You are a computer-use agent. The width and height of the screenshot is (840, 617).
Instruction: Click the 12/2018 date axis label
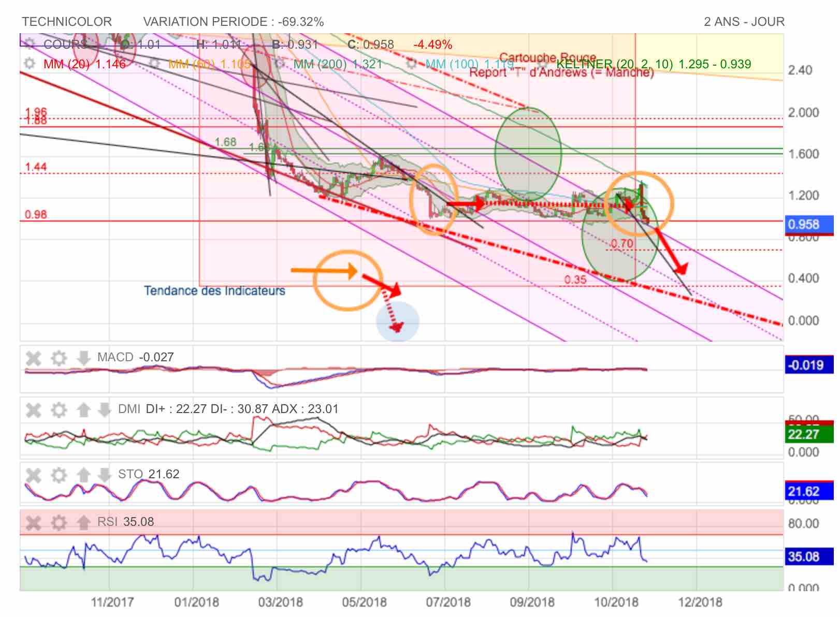pos(700,603)
